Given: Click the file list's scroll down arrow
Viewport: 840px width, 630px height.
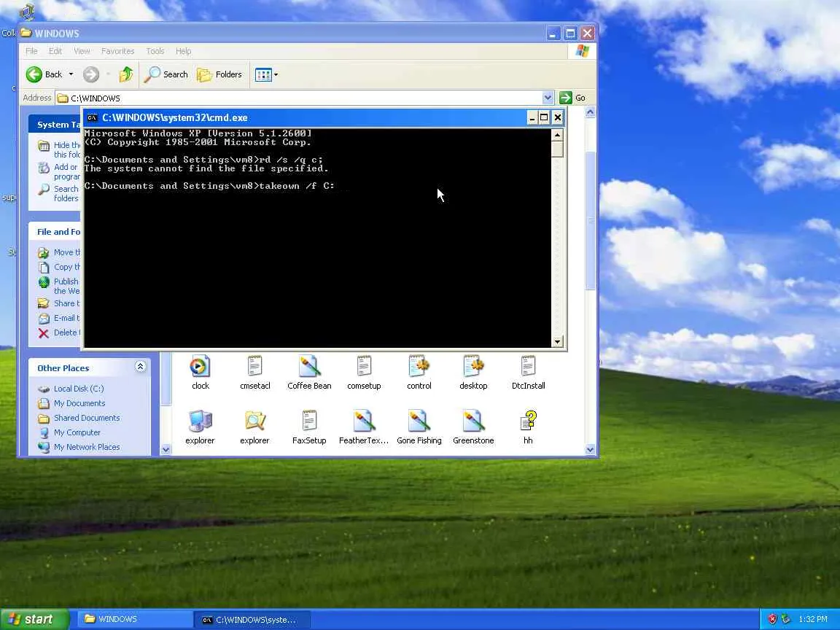Looking at the screenshot, I should pos(591,450).
